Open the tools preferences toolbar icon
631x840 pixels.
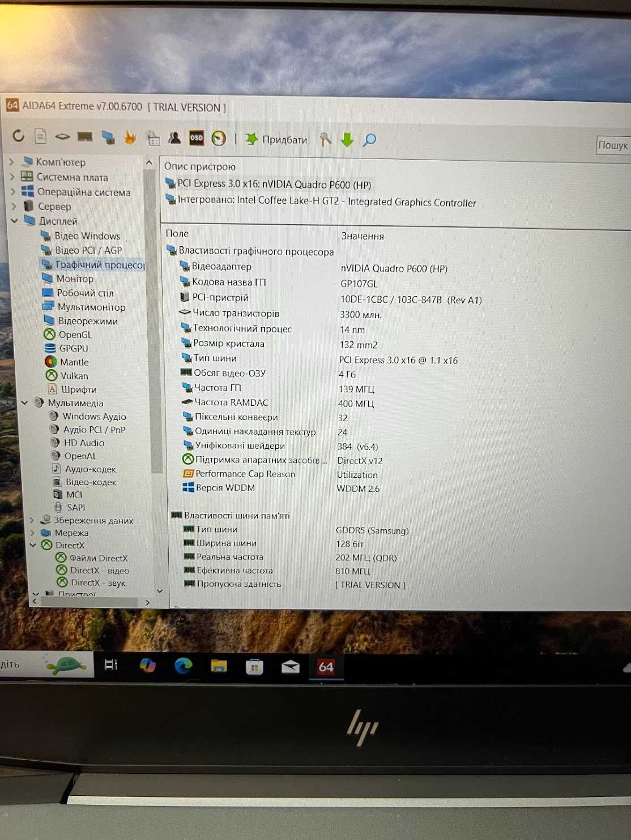coord(325,139)
